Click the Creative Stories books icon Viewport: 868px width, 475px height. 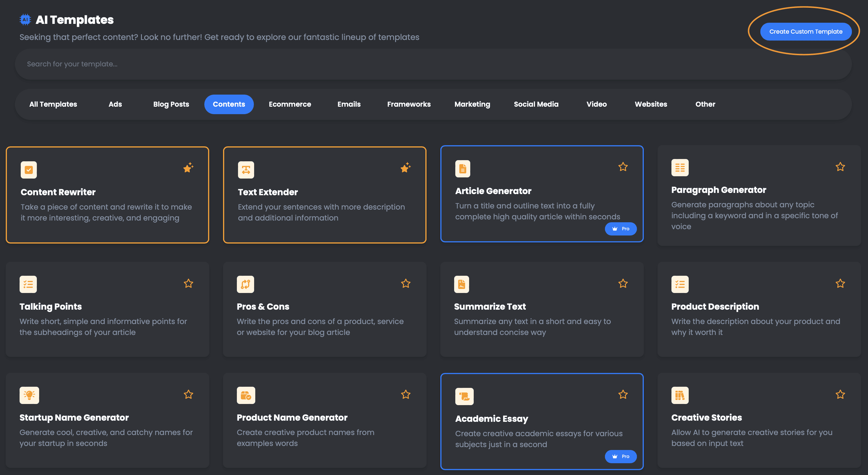(x=680, y=395)
